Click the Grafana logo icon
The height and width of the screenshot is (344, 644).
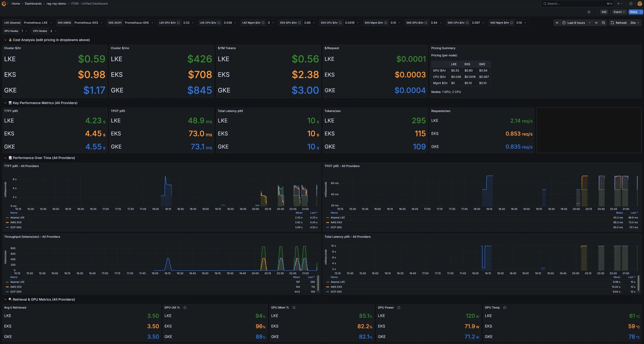click(4, 4)
